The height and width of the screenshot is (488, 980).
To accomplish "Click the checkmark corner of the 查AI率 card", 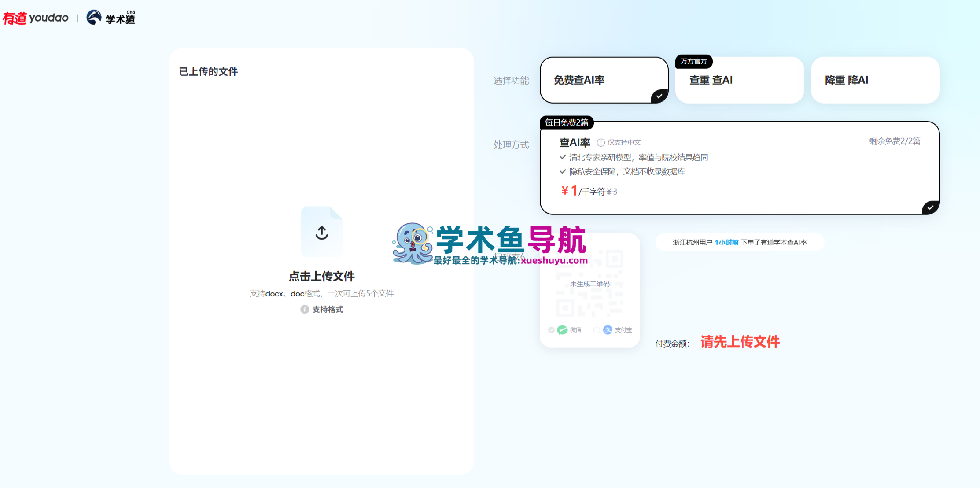I will pyautogui.click(x=931, y=207).
